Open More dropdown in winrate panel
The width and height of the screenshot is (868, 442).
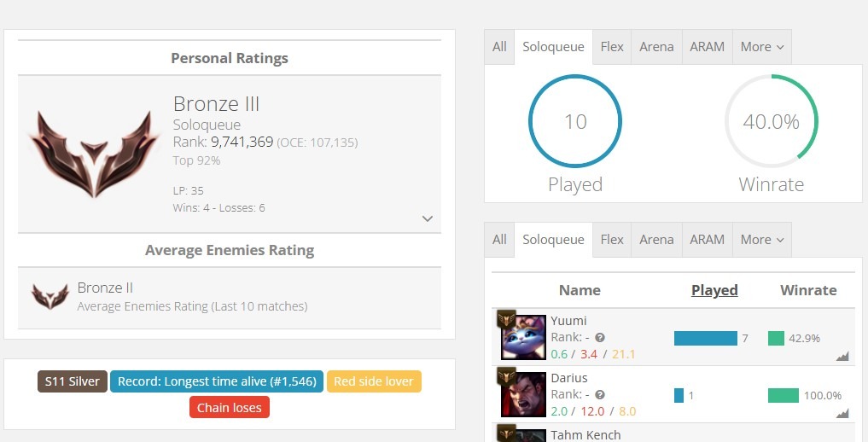coord(761,47)
